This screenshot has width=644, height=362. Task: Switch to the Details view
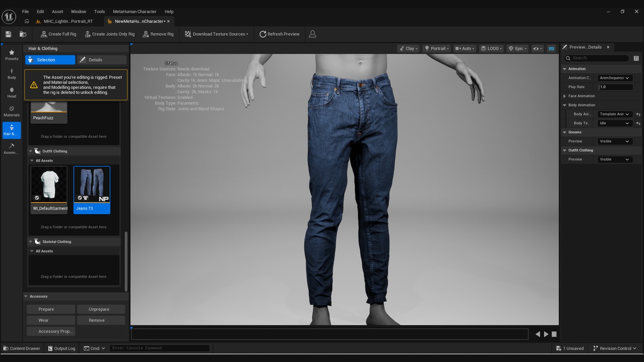102,60
